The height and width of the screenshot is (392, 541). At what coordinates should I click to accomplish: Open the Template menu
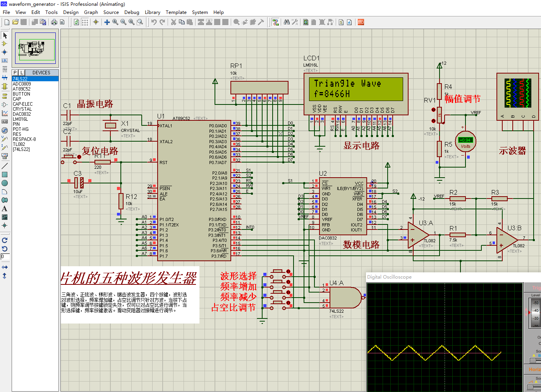pos(176,12)
